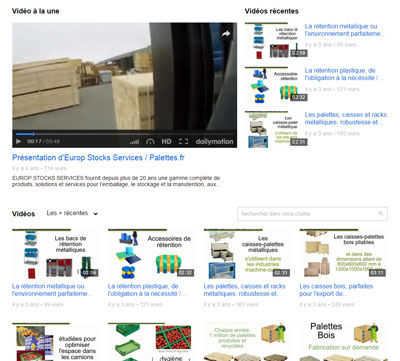Image resolution: width=400 pixels, height=361 pixels.
Task: Open the dailymotion logo link in the player
Action: (x=214, y=142)
